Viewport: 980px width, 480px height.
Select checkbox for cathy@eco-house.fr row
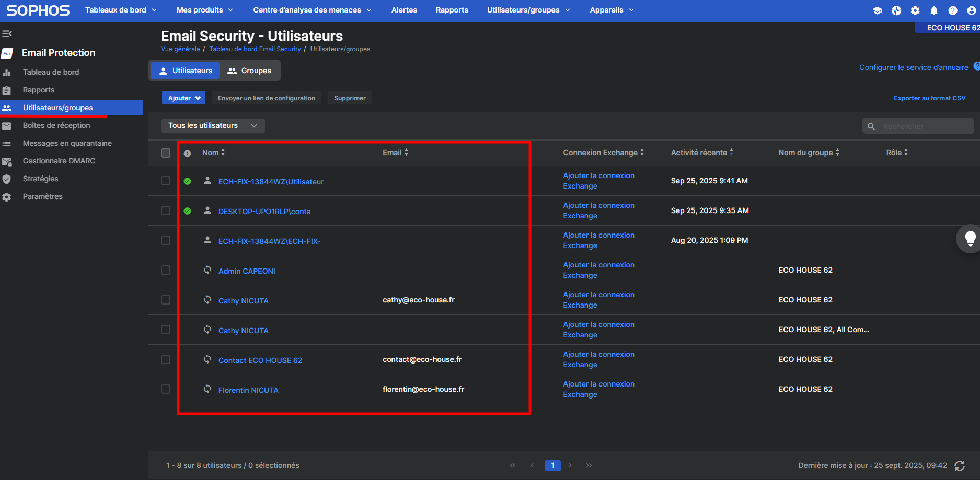[166, 300]
